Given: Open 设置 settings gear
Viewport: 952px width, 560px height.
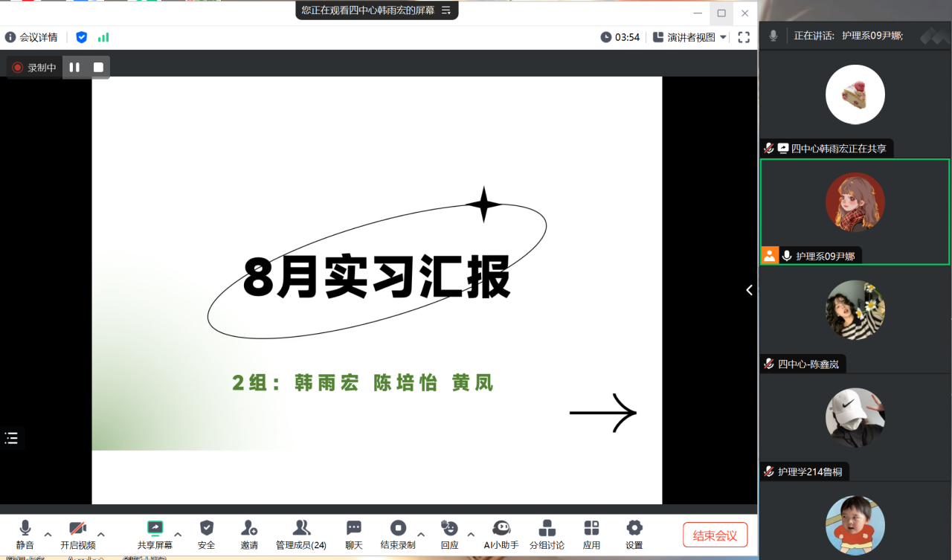Looking at the screenshot, I should tap(634, 529).
